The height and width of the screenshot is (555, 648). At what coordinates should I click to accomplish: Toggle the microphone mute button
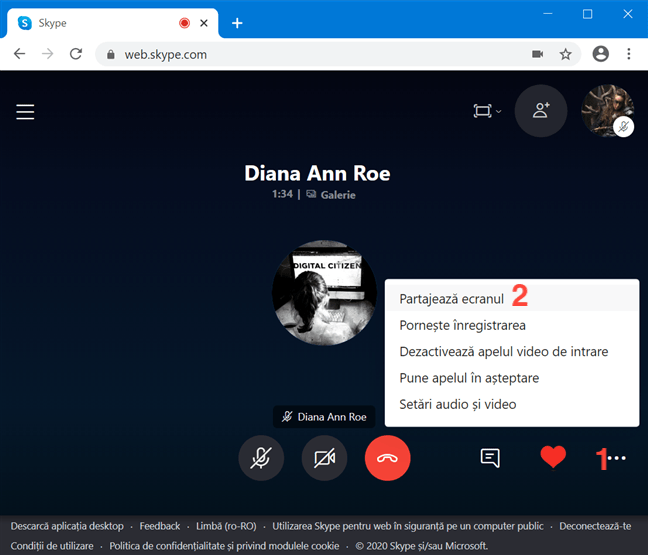(261, 458)
